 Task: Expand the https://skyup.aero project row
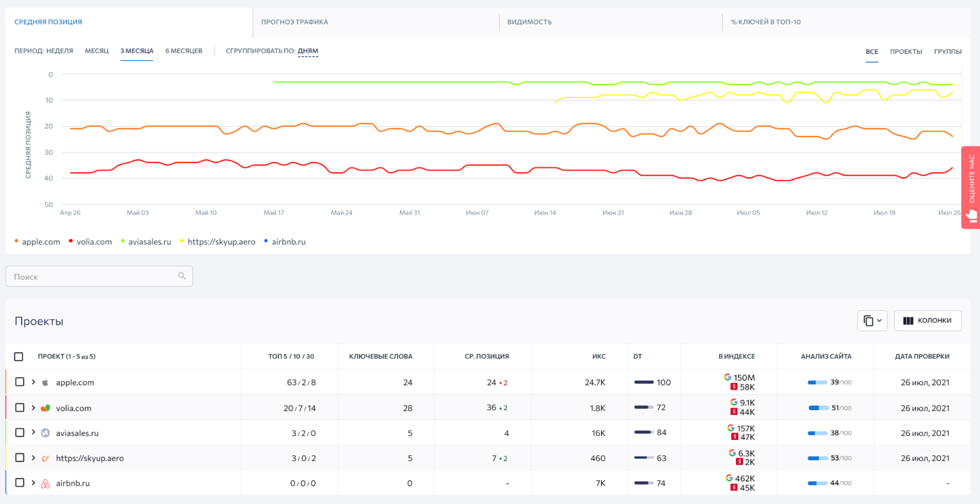pyautogui.click(x=33, y=457)
